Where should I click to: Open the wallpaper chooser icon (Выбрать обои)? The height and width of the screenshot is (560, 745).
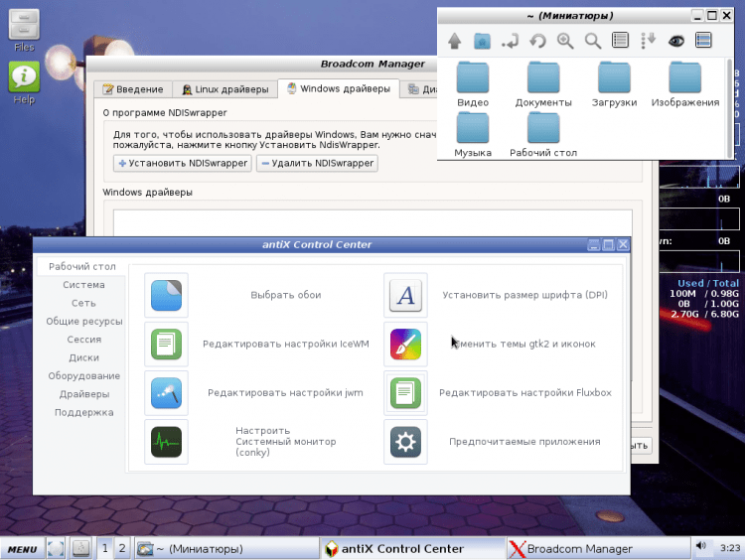pos(166,295)
